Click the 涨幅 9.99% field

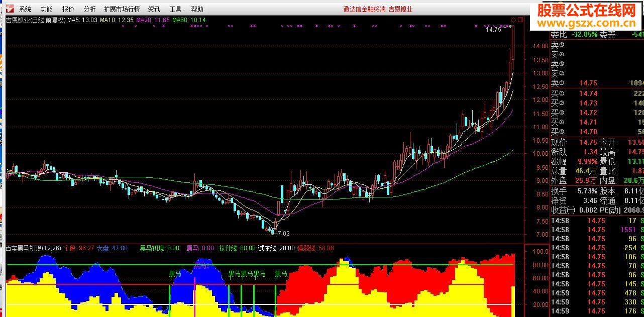[574, 161]
